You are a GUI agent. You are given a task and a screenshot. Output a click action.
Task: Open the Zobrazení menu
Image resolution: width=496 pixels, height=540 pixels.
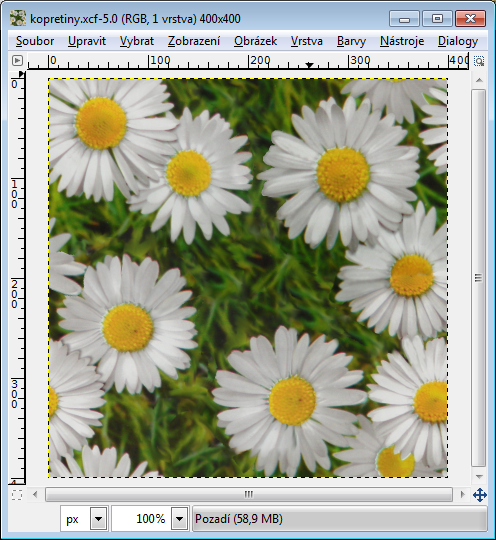tap(194, 41)
